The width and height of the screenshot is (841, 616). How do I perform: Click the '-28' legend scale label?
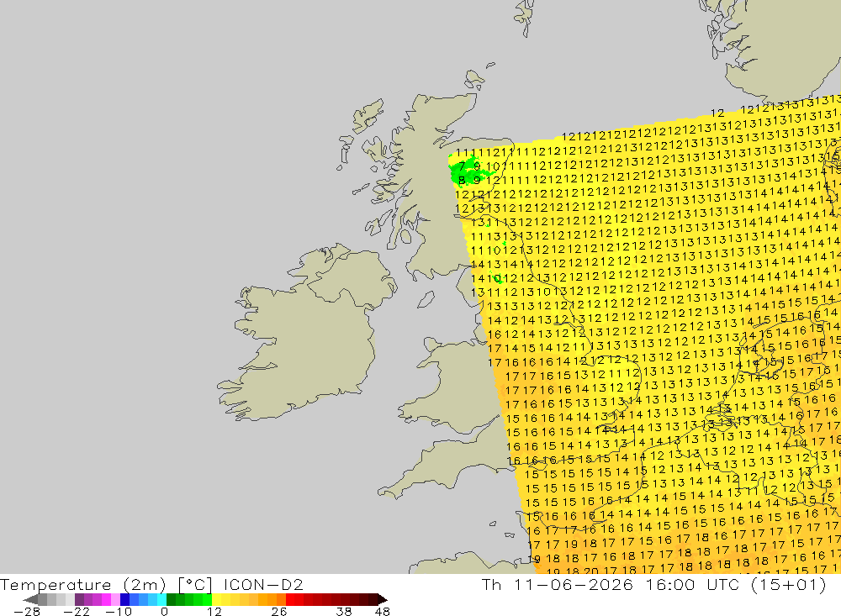point(26,611)
